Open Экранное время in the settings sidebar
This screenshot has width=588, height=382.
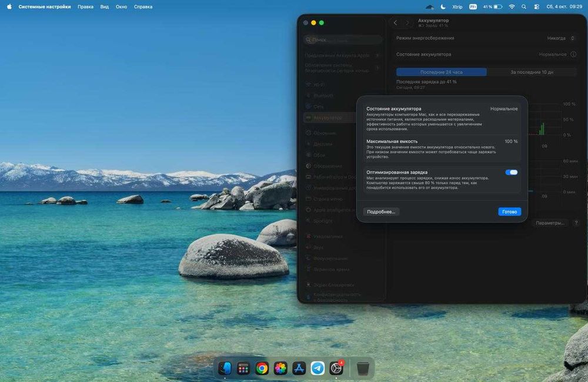tap(341, 270)
